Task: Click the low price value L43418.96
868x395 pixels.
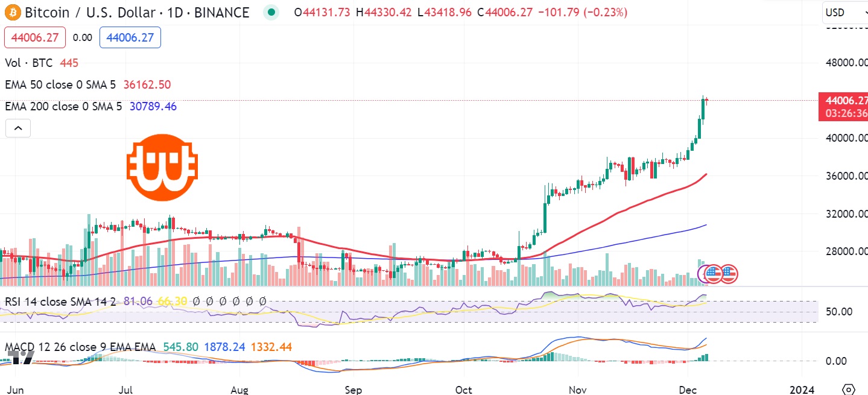Action: [x=445, y=12]
